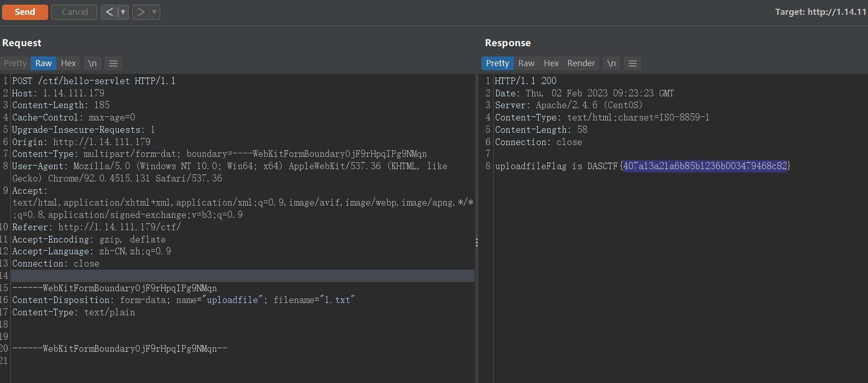Click the opening WebKitFormBoundary line 15
Screen dimensions: 868x383
coord(115,288)
